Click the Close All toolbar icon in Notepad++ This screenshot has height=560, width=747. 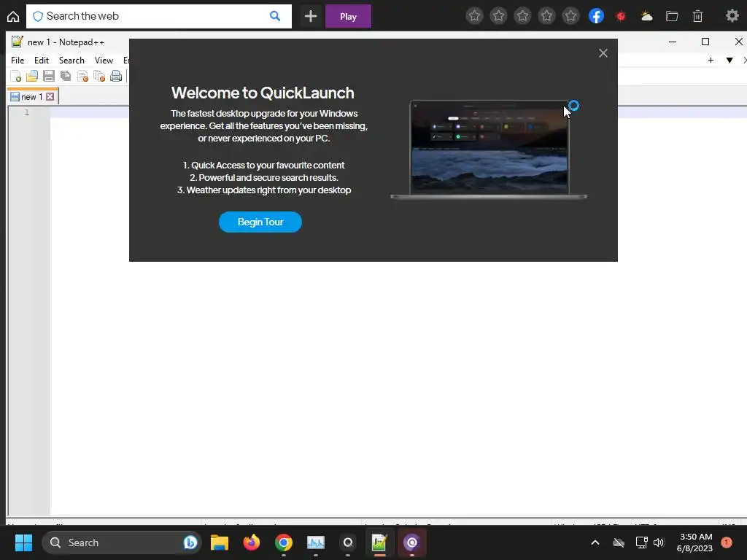[x=99, y=76]
